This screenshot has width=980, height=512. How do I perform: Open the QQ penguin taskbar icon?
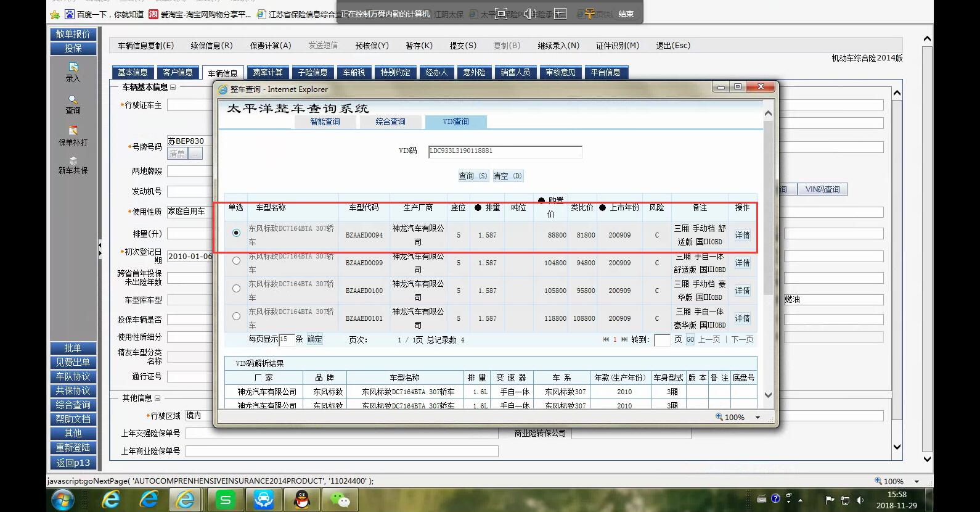(x=302, y=500)
